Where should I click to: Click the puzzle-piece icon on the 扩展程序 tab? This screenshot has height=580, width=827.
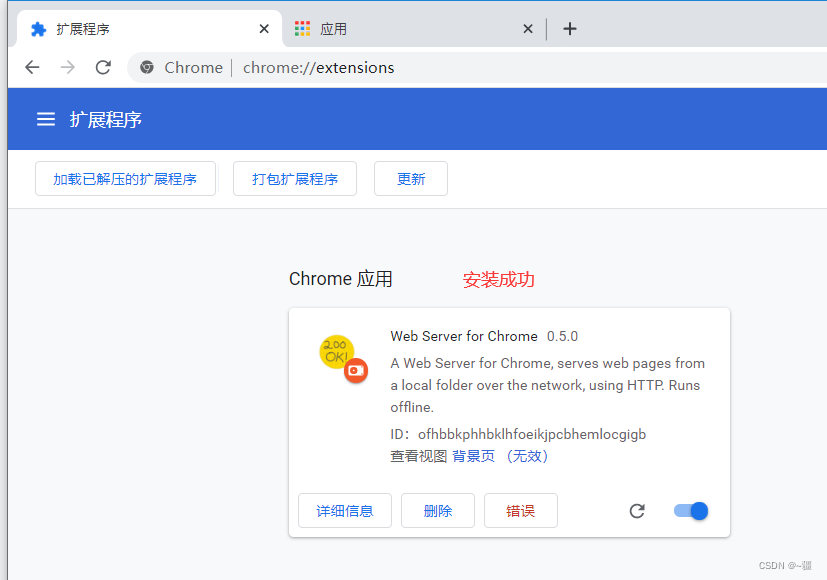pos(39,29)
